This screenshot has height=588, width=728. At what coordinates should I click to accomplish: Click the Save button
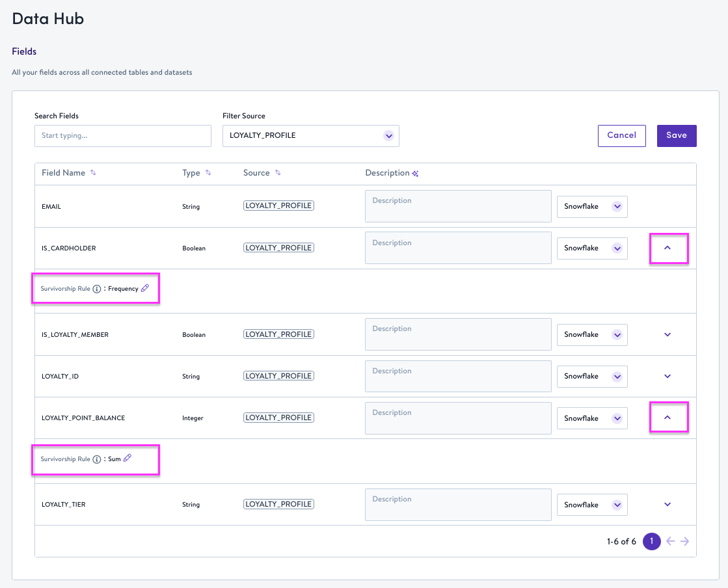677,136
